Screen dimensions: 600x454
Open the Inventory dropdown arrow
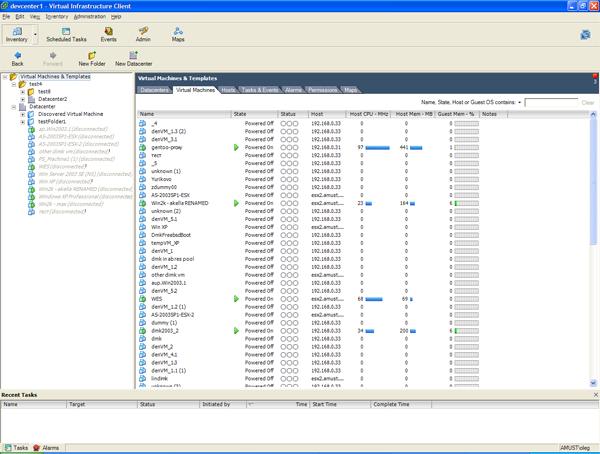36,36
